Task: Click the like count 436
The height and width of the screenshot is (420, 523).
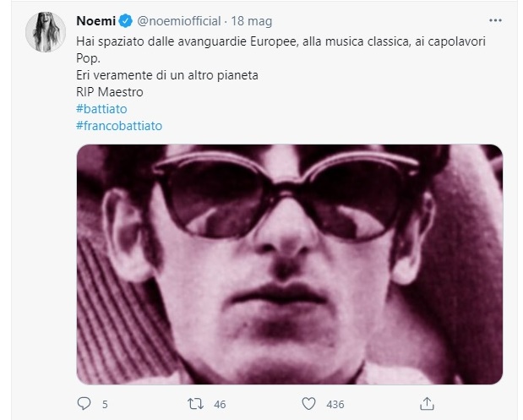Action: (335, 404)
